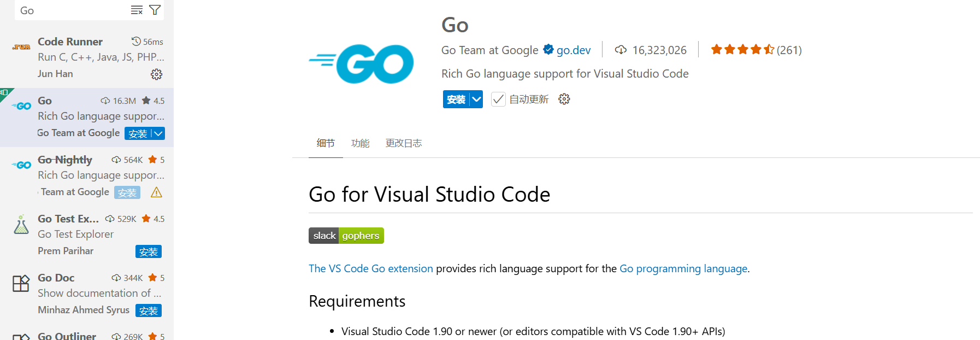
Task: Select the Go Doc extension title
Action: point(56,278)
